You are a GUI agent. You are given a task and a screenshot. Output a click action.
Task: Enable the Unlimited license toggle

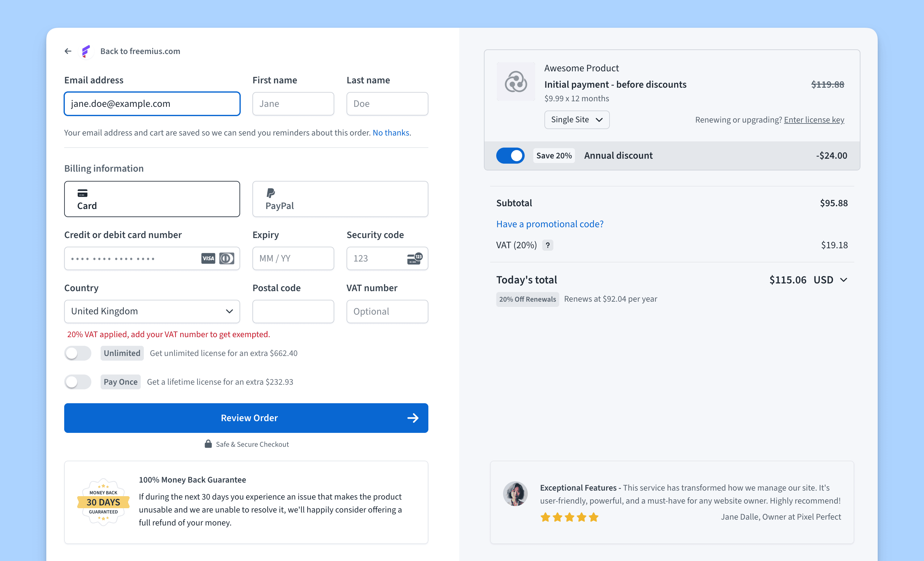tap(78, 353)
